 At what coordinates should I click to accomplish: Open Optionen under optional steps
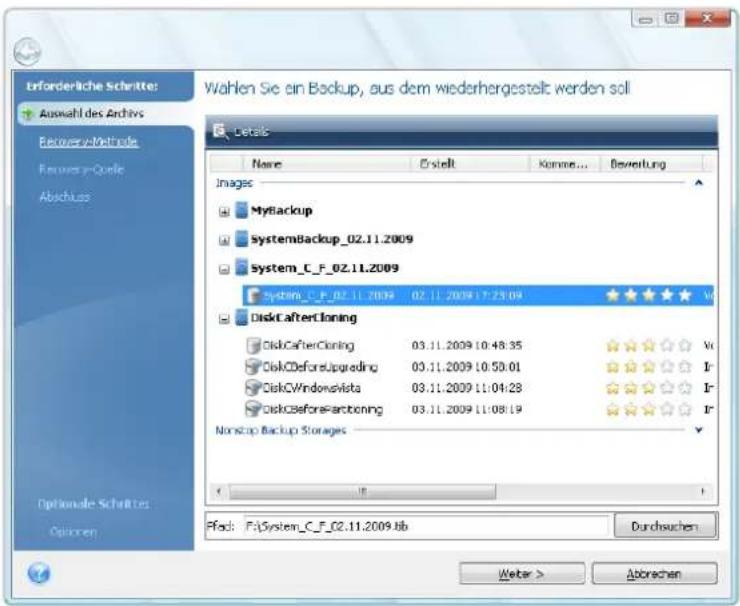point(73,532)
